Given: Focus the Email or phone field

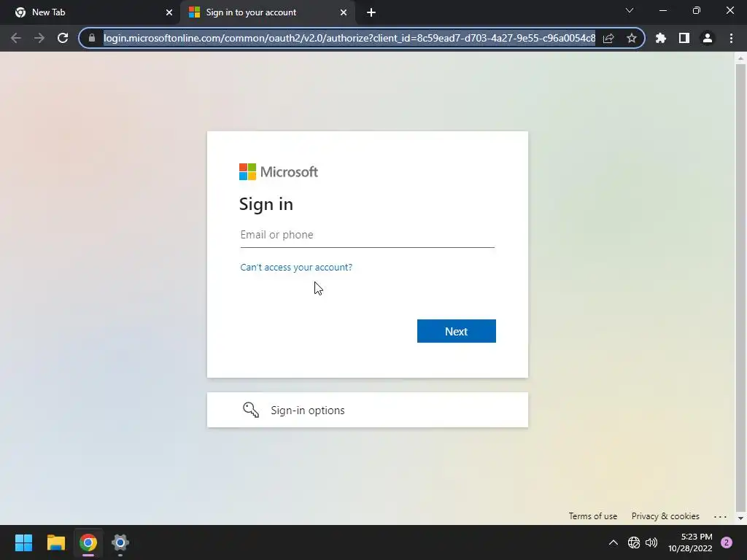Looking at the screenshot, I should coord(368,235).
